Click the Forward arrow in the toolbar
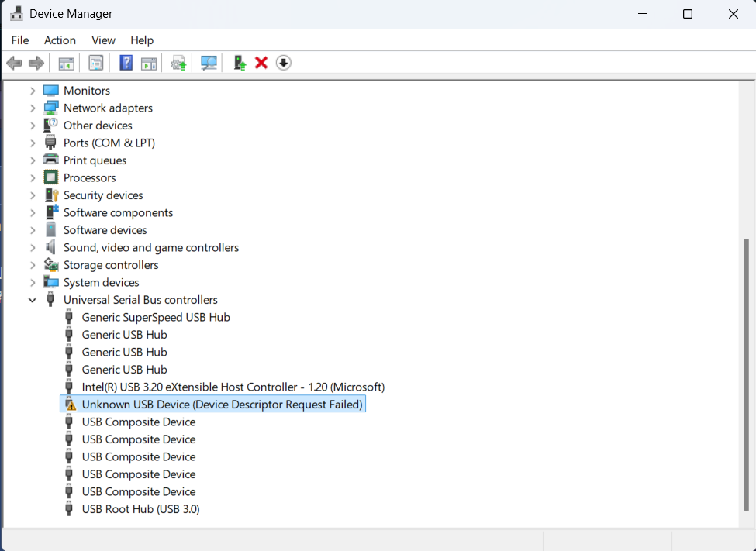 pyautogui.click(x=36, y=63)
